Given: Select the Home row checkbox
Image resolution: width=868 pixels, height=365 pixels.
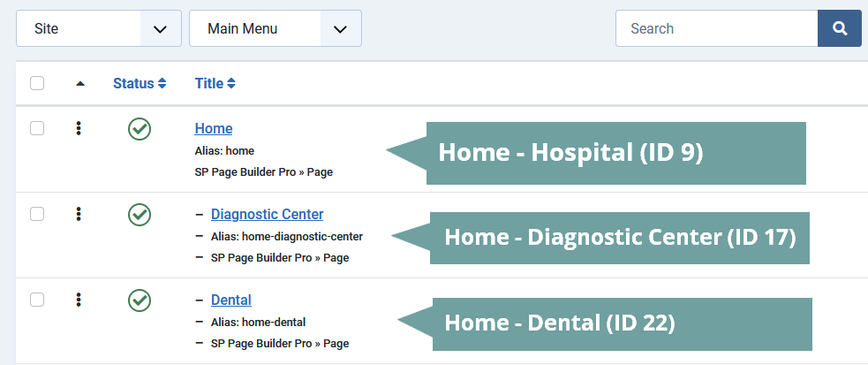Looking at the screenshot, I should [37, 128].
